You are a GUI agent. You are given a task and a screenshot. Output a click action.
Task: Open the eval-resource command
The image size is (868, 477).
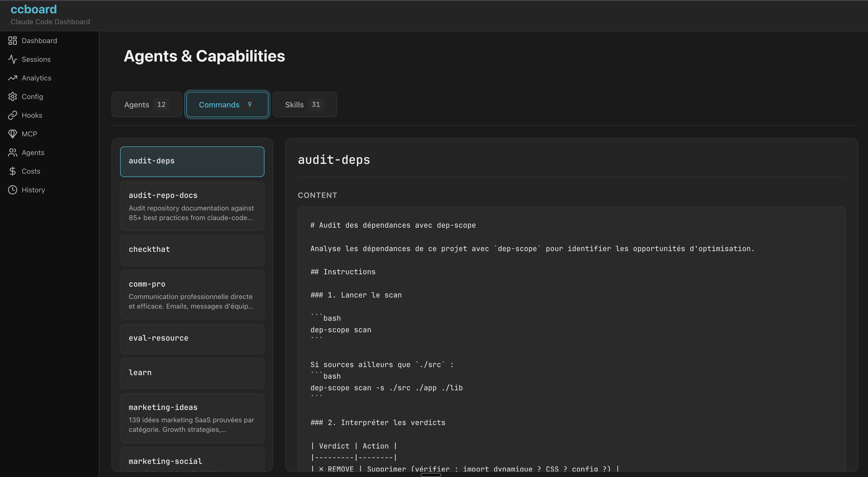pos(192,338)
